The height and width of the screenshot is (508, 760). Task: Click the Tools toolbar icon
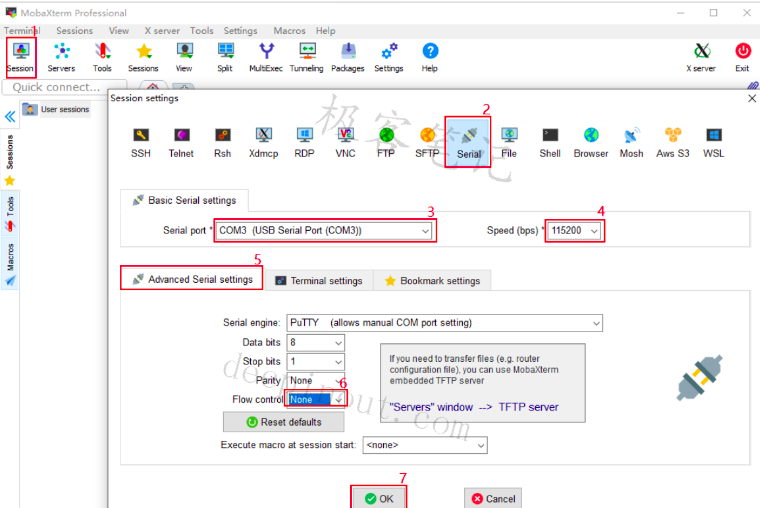click(102, 57)
